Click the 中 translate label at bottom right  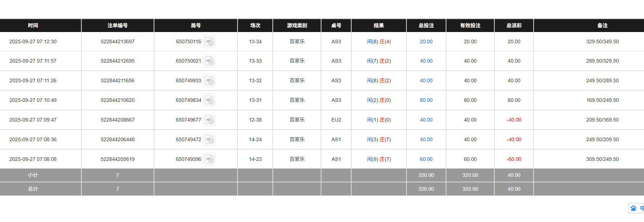point(642,208)
